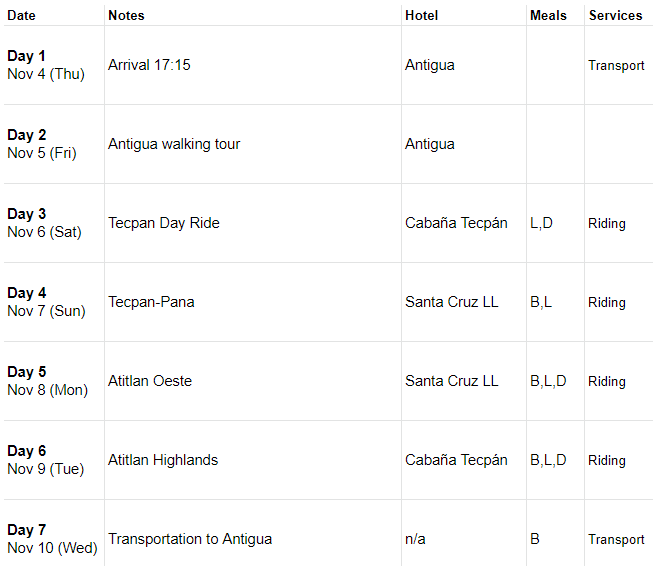The width and height of the screenshot is (653, 566).
Task: Click Riding service for Day 6
Action: pyautogui.click(x=607, y=460)
